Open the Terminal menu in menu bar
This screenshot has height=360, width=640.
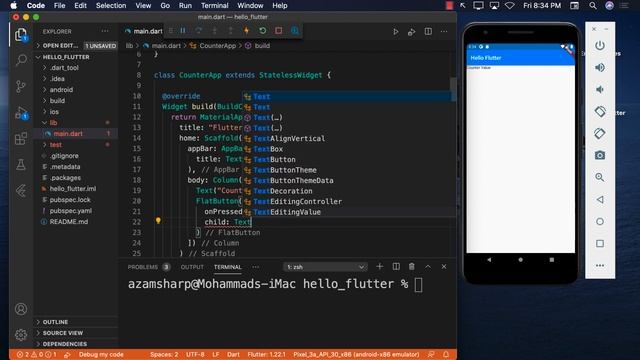[x=214, y=6]
